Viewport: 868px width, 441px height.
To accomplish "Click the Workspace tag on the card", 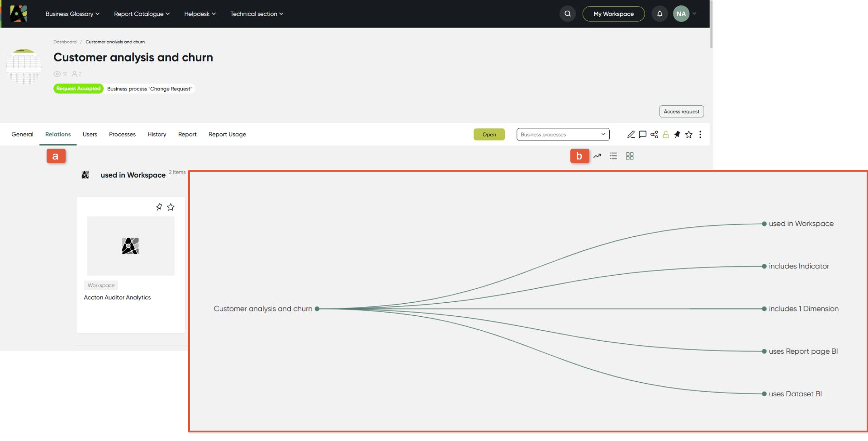I will (x=101, y=285).
